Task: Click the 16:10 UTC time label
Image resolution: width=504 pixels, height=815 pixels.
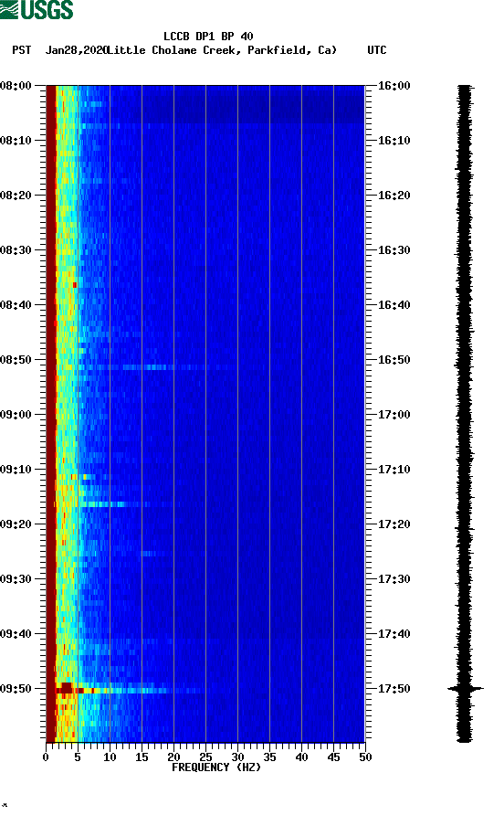Action: click(x=394, y=141)
